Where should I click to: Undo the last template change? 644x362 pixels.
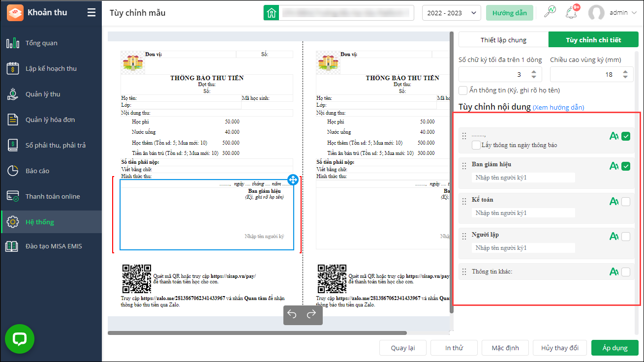click(292, 314)
